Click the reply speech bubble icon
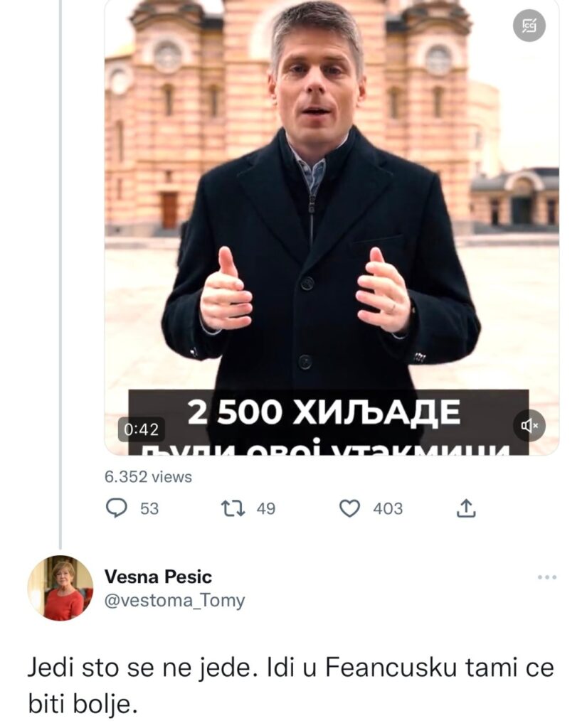The image size is (587, 728). point(116,508)
